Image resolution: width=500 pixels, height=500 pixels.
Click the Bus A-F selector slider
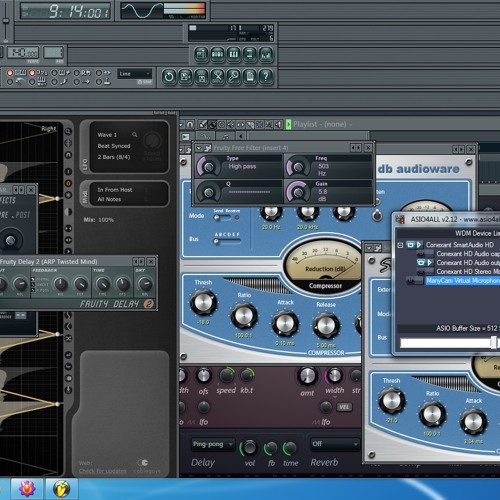point(227,242)
